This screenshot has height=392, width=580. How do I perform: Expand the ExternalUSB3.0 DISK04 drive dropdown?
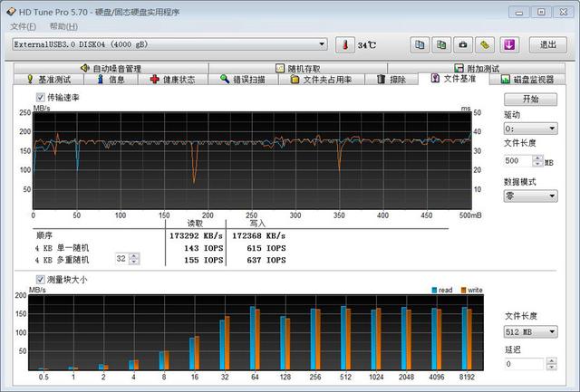pos(323,44)
